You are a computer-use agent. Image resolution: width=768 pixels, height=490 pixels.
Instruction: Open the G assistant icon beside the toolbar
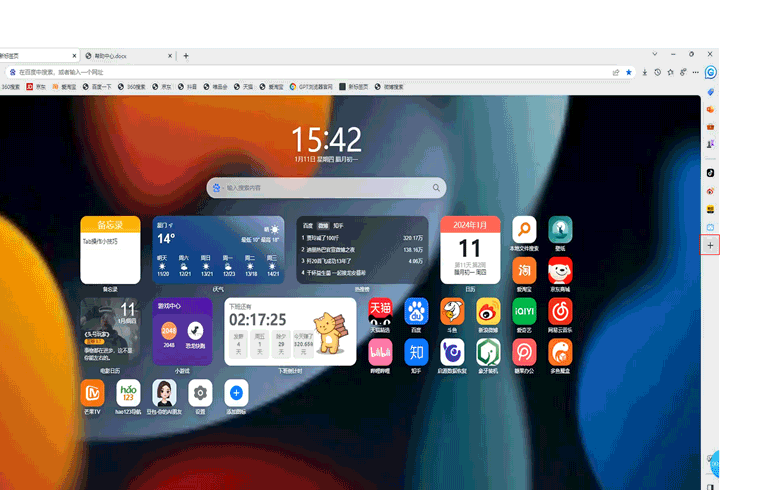(x=711, y=73)
